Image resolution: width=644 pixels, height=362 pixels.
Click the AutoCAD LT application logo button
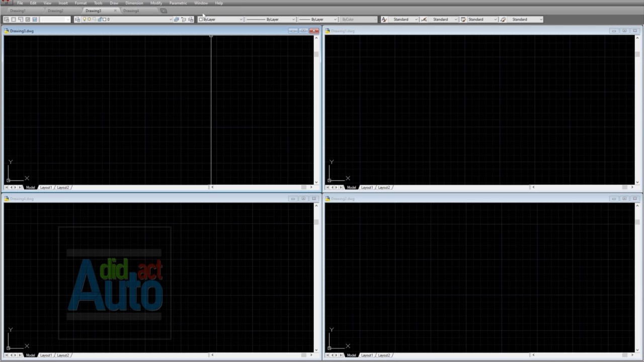[6, 3]
